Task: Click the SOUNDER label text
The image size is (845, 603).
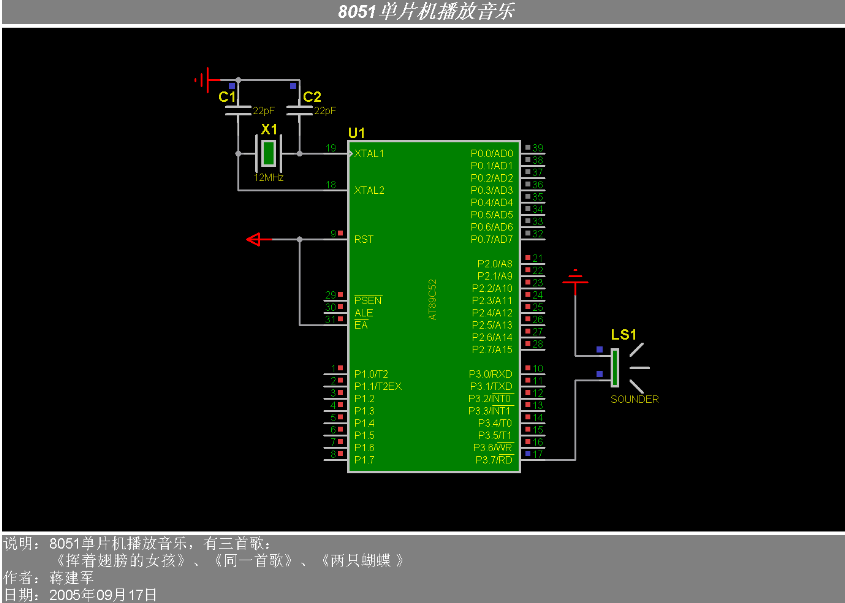Action: (634, 399)
